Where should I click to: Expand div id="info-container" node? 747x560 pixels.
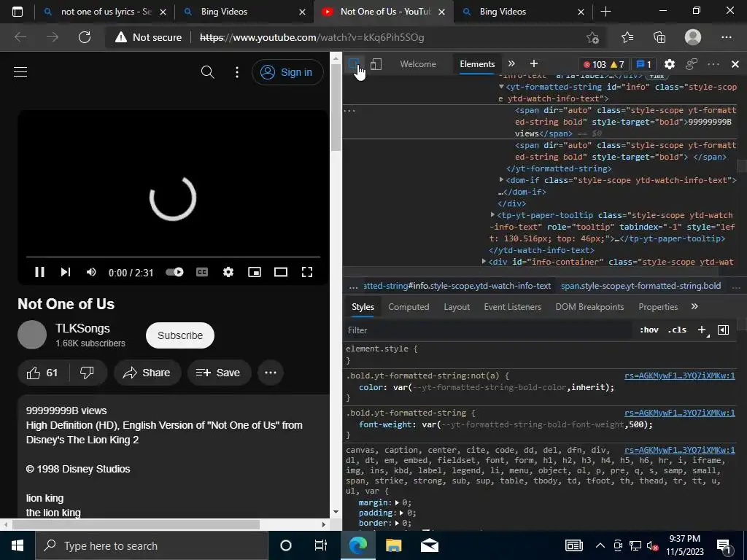tap(484, 261)
